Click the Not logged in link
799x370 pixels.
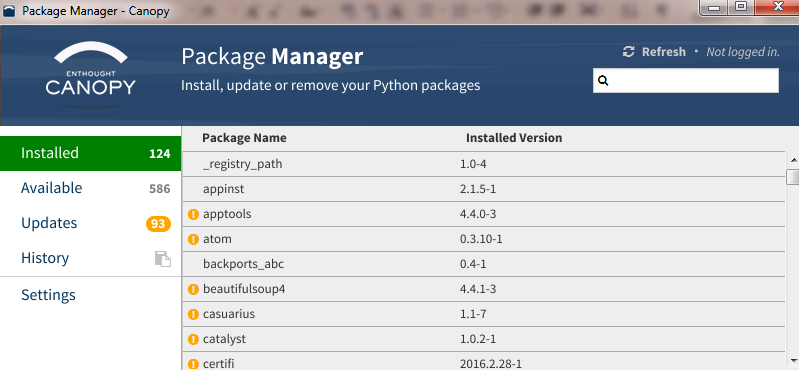tap(743, 52)
